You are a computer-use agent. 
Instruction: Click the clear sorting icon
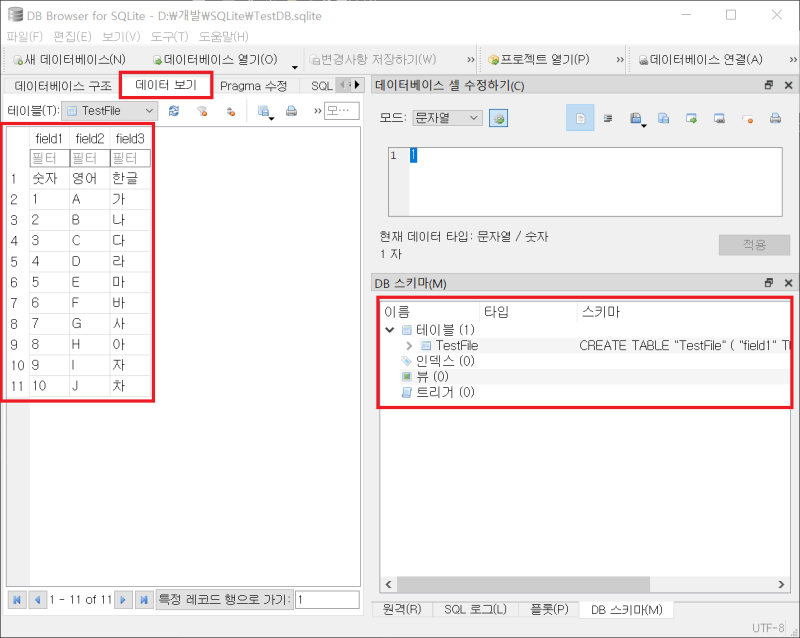point(231,111)
